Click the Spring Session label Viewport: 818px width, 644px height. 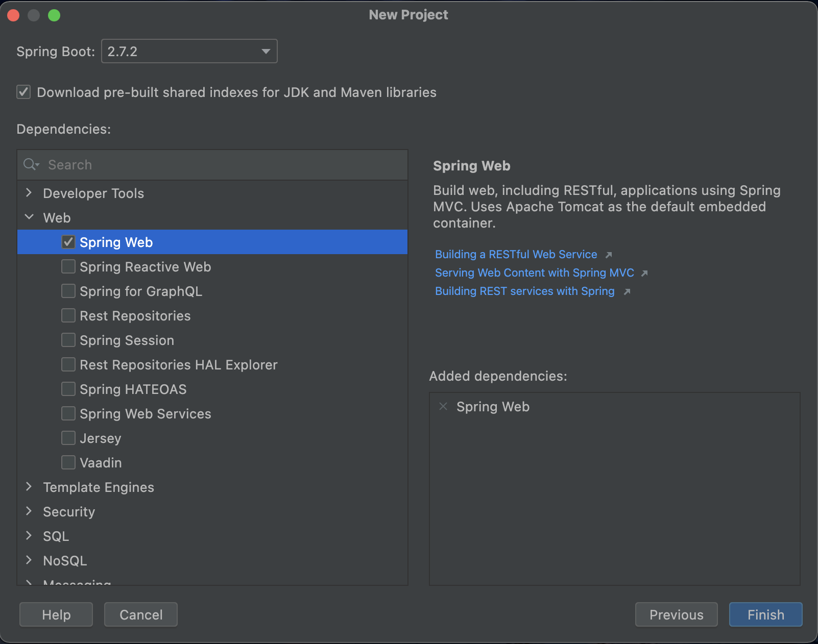[x=127, y=340]
